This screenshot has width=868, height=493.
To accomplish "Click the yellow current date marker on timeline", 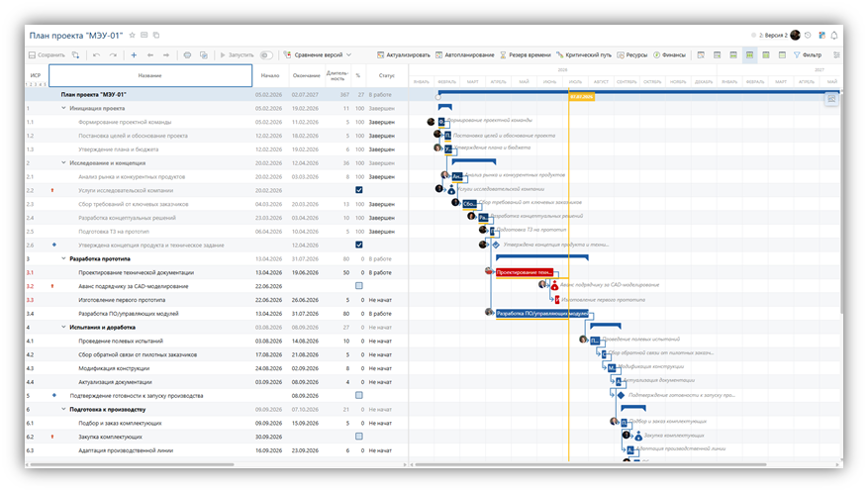I will [x=581, y=96].
